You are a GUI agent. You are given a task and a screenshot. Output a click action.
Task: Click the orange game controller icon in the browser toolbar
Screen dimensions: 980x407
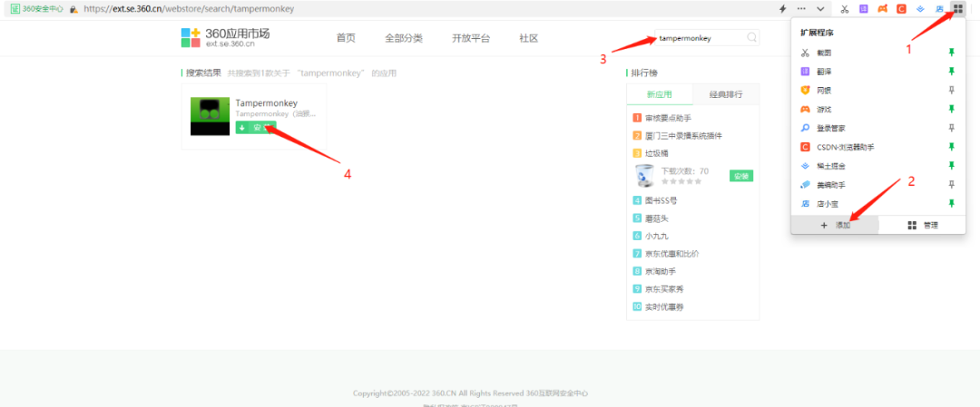pyautogui.click(x=882, y=9)
